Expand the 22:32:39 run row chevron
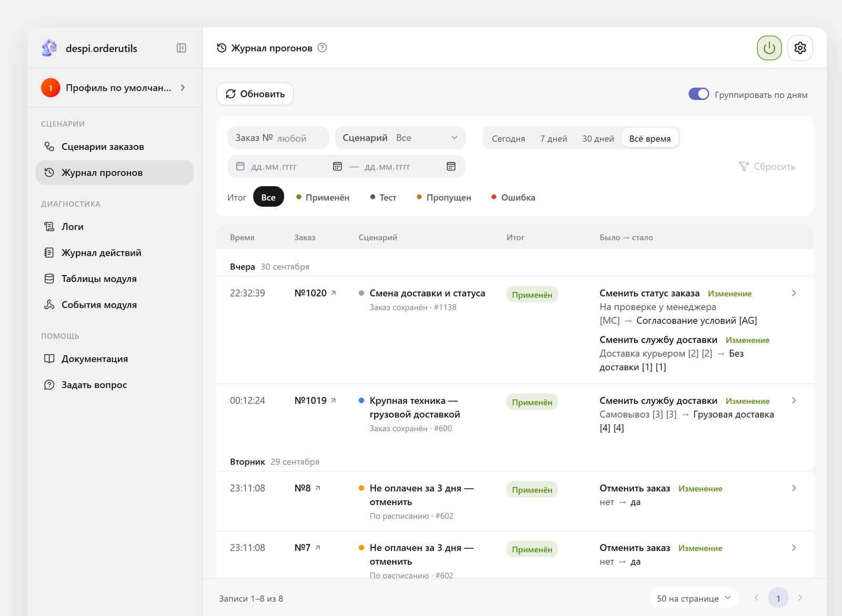Screen dimensions: 842x616 click(794, 293)
